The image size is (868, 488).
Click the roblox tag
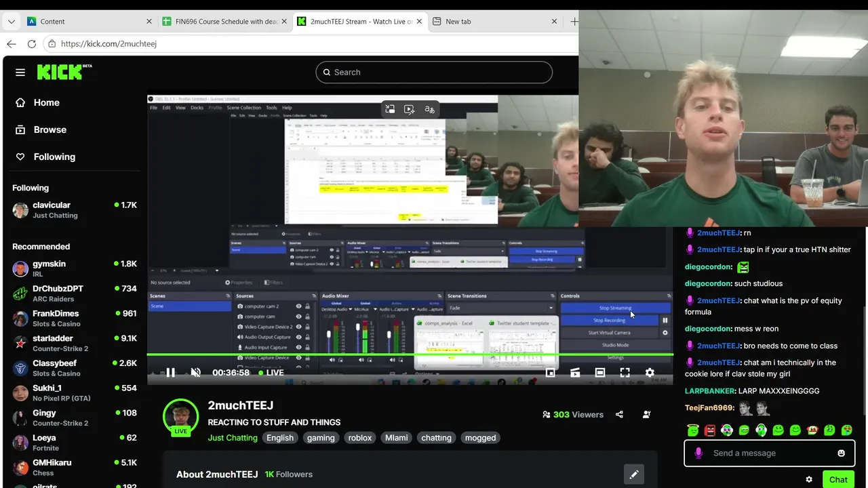coord(360,438)
